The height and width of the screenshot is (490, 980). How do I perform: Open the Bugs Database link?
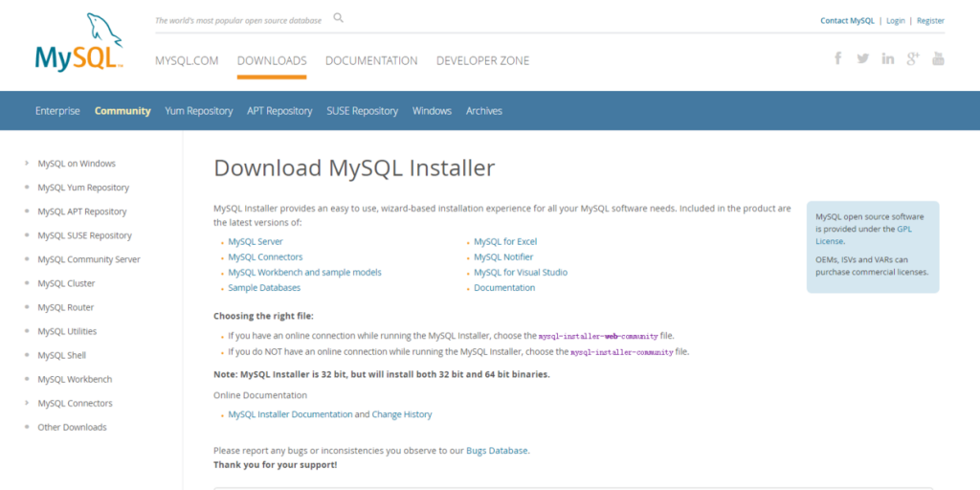tap(497, 450)
